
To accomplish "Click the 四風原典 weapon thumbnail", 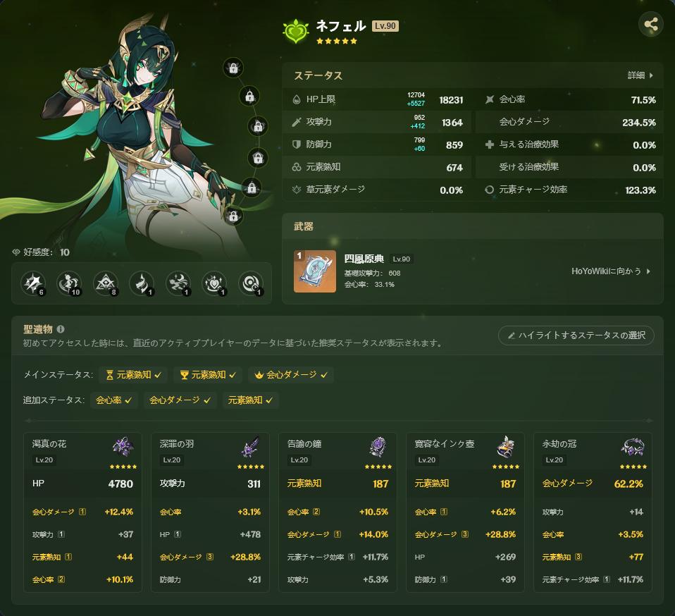I will pyautogui.click(x=315, y=271).
